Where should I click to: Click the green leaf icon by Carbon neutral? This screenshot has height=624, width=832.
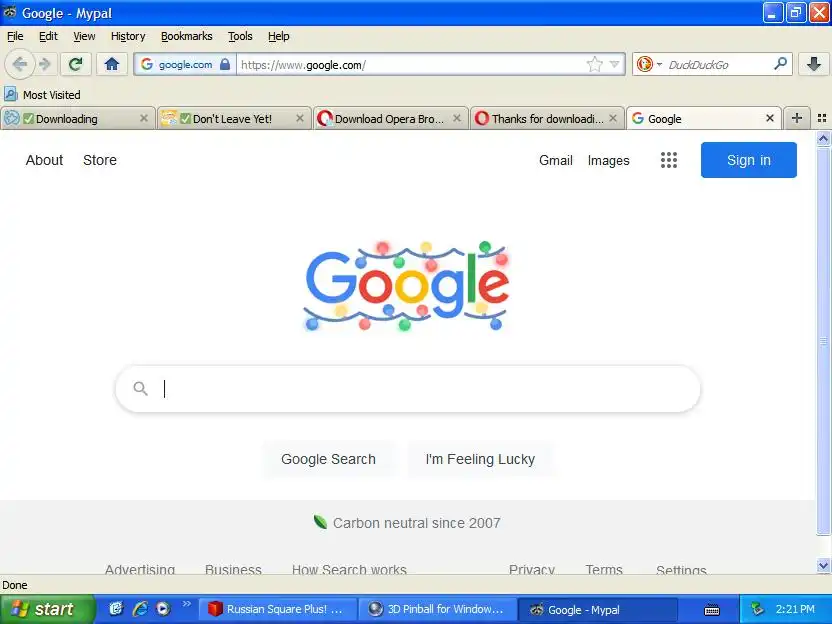coord(320,522)
